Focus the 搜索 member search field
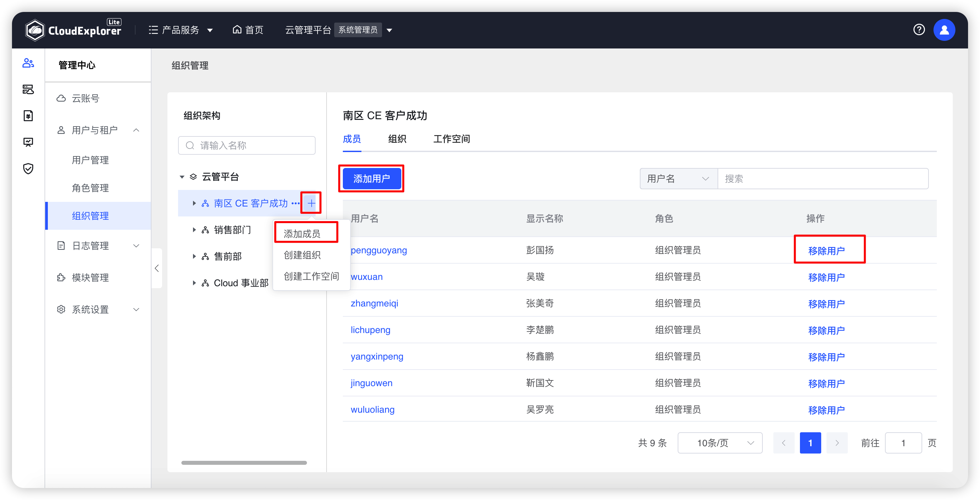This screenshot has height=500, width=980. click(x=823, y=178)
